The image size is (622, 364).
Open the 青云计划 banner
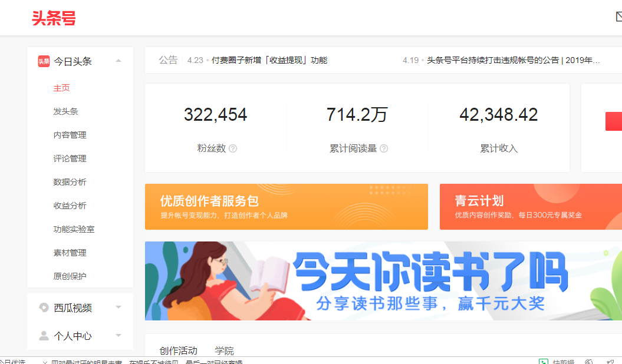(531, 207)
